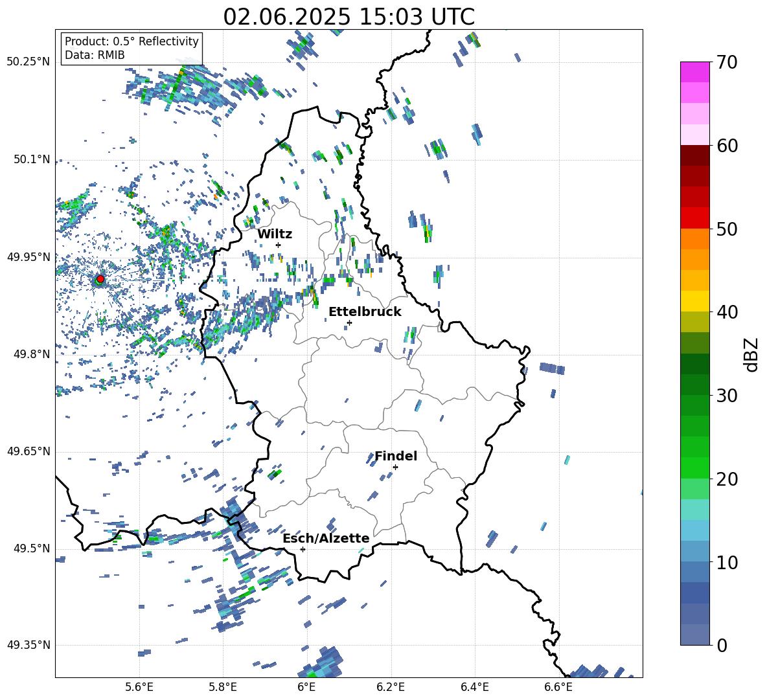Click the Esch/Alzette city label
767x700 pixels.
point(326,538)
